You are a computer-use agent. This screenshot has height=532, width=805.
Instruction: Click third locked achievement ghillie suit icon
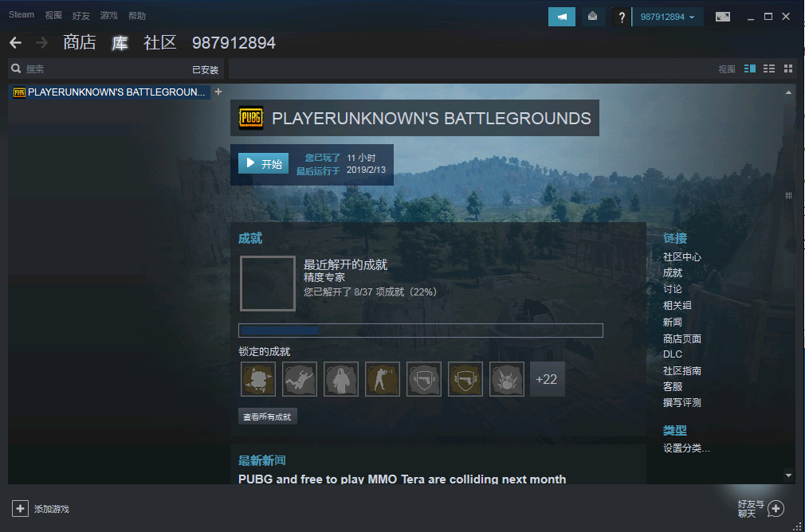[341, 379]
